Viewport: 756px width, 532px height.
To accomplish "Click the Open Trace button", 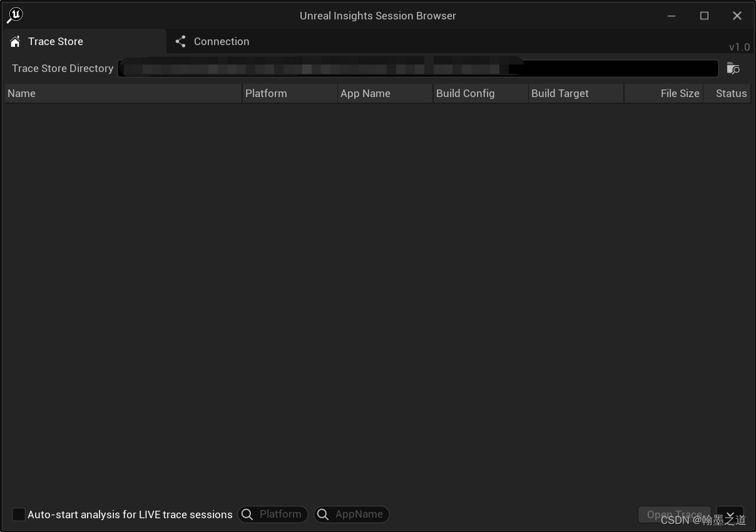I will [675, 514].
